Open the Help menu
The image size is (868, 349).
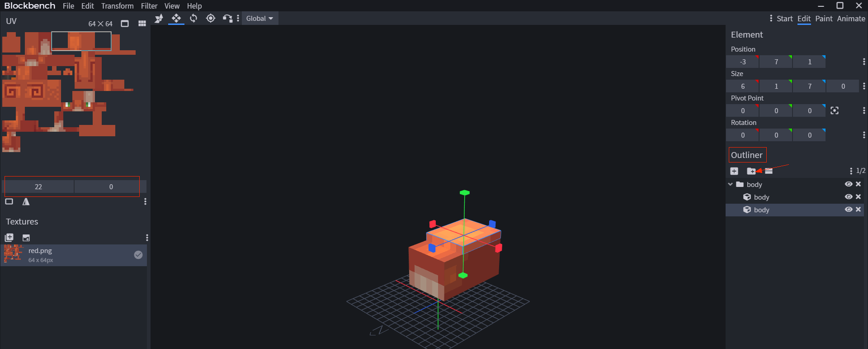point(194,6)
